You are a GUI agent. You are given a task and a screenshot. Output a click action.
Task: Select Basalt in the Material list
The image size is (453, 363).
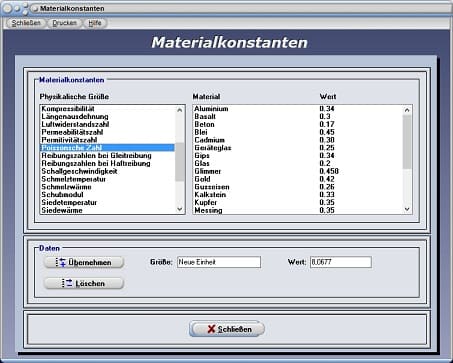pos(205,116)
